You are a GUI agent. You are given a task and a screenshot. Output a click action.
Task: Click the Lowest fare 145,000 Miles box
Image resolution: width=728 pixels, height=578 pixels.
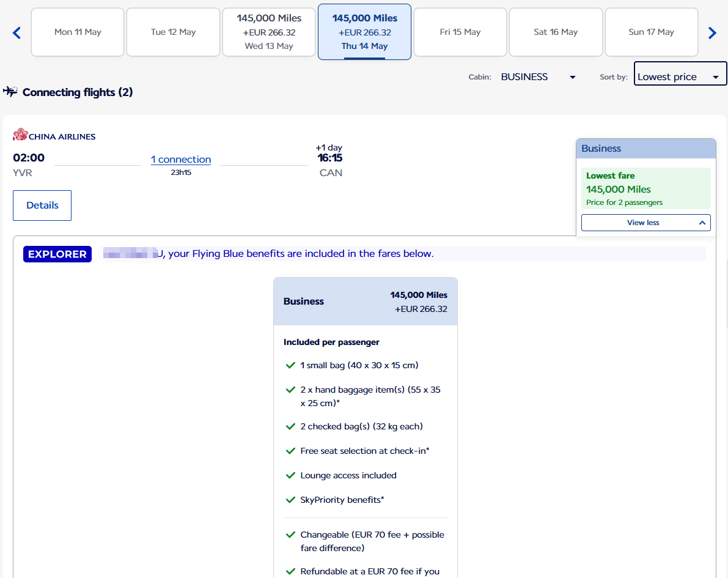point(645,189)
